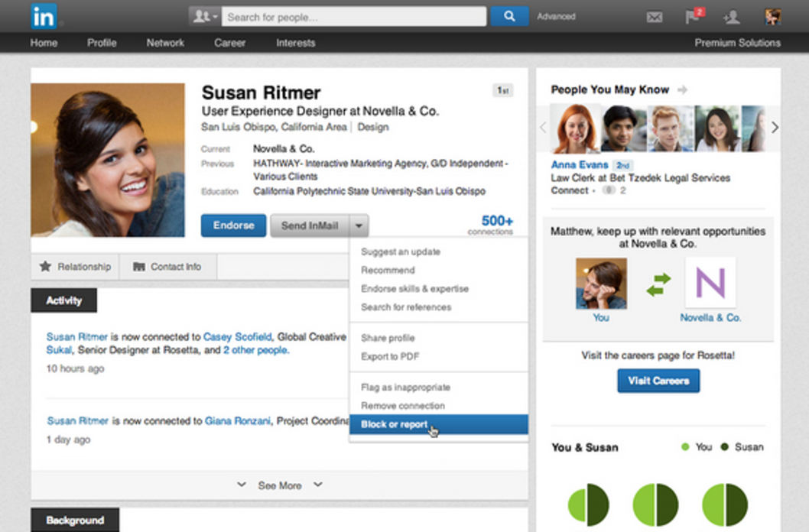The width and height of the screenshot is (809, 532).
Task: Open the notifications flag icon
Action: pos(693,17)
